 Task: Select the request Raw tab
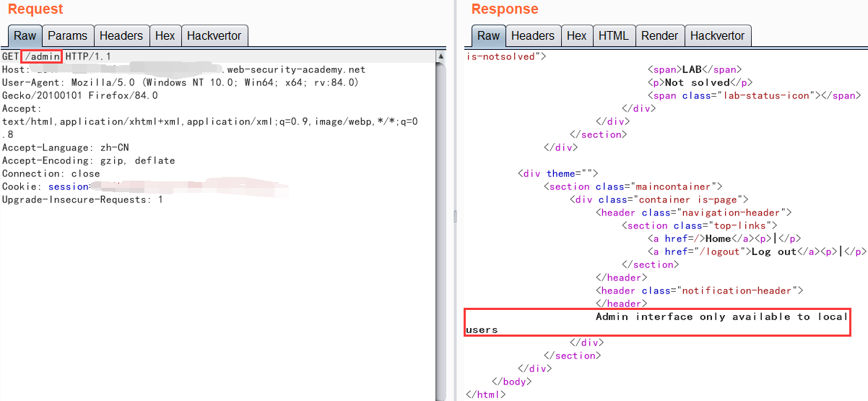click(x=25, y=35)
